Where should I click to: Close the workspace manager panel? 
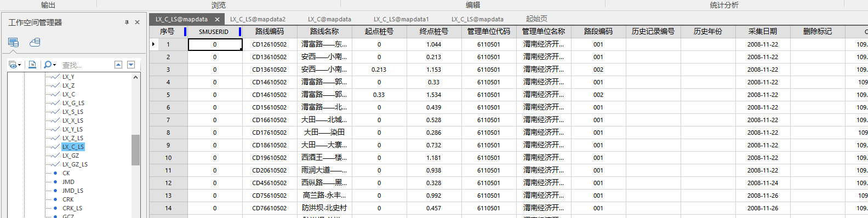point(137,22)
